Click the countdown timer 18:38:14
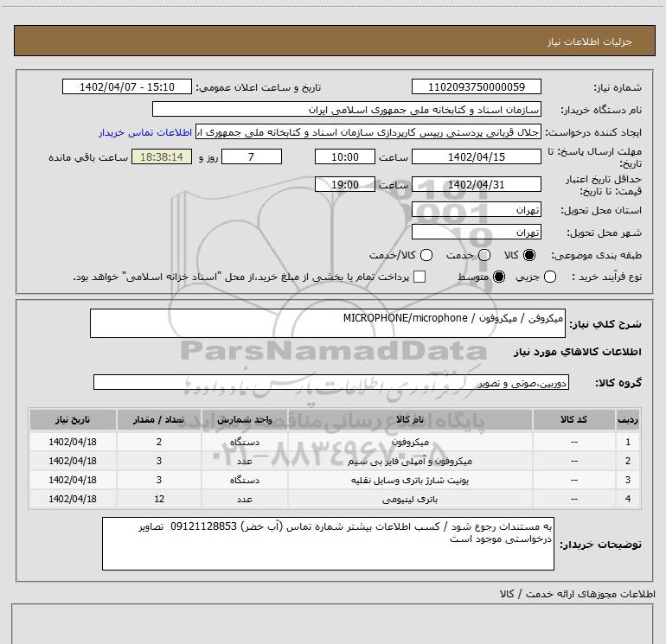The width and height of the screenshot is (666, 644). pyautogui.click(x=162, y=156)
